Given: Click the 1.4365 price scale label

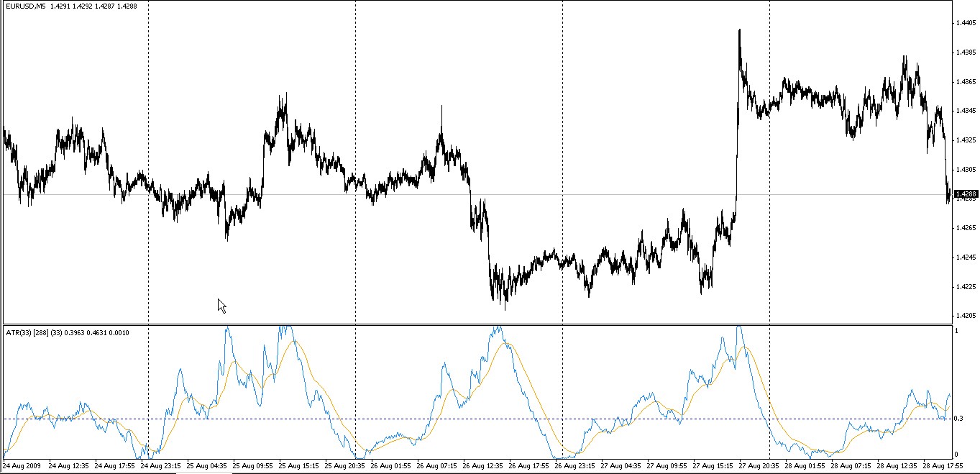Looking at the screenshot, I should pos(966,82).
